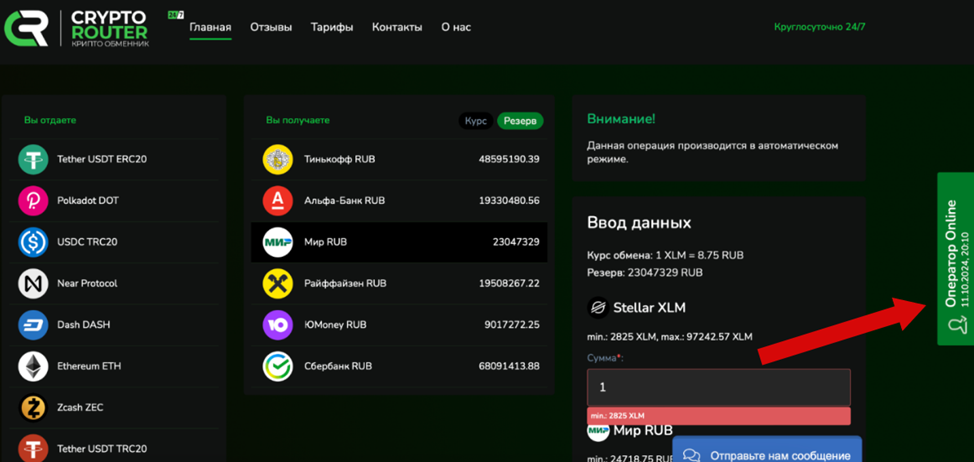
Task: Click the Crypto Router logo
Action: tap(77, 28)
